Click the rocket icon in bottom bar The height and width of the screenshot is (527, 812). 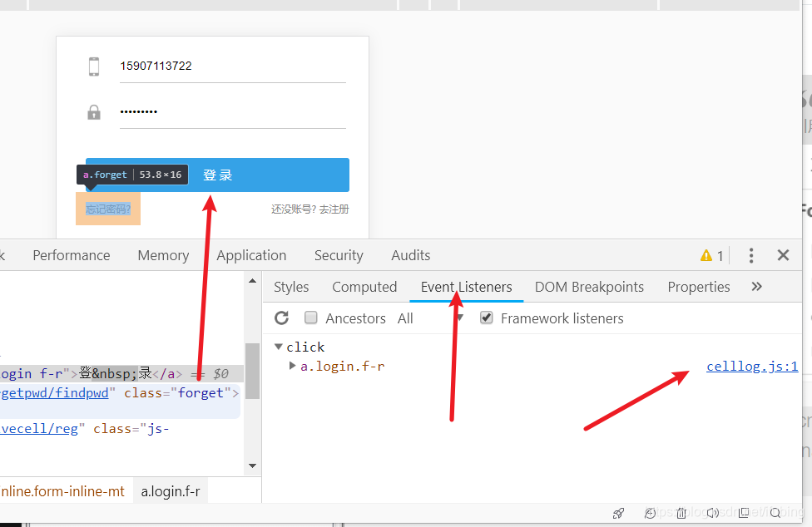click(x=618, y=513)
